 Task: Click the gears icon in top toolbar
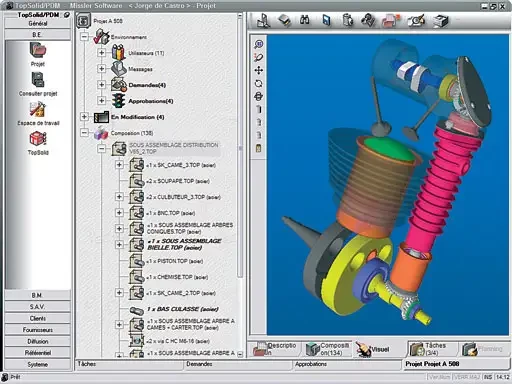click(x=368, y=21)
